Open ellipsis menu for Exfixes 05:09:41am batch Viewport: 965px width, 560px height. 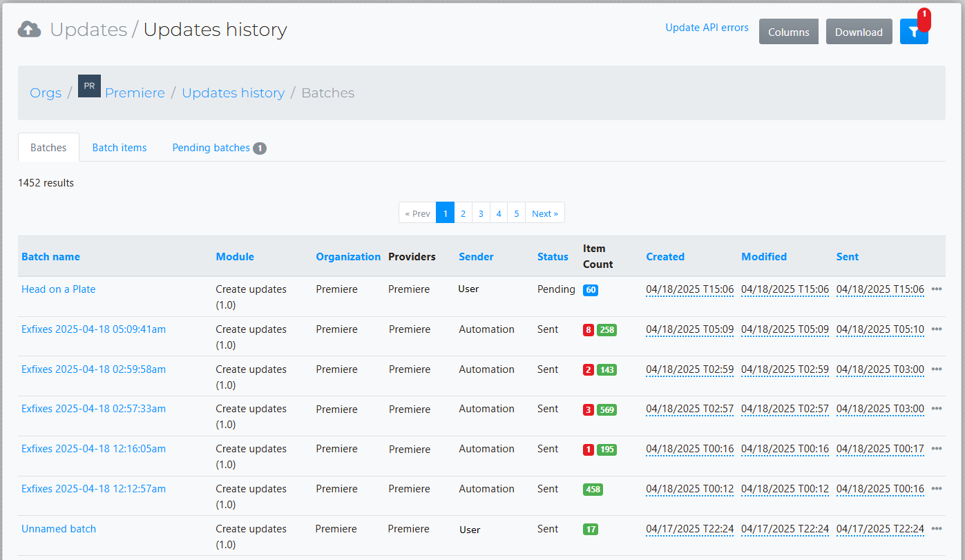point(937,329)
